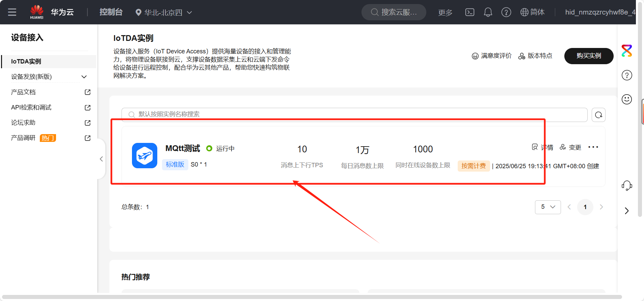Click the instance name search field
The height and width of the screenshot is (301, 644).
tap(354, 115)
